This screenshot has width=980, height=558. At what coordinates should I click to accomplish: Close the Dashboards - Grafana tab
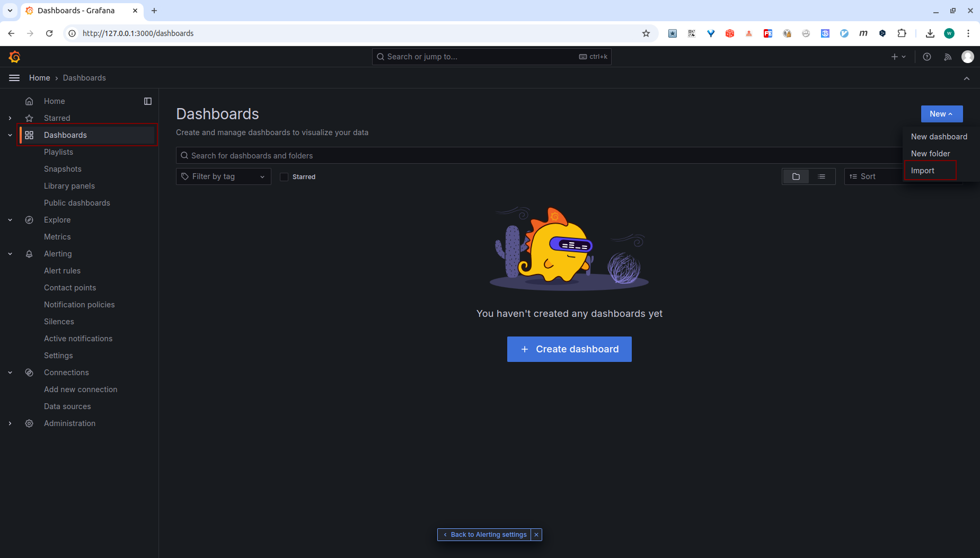(x=135, y=11)
